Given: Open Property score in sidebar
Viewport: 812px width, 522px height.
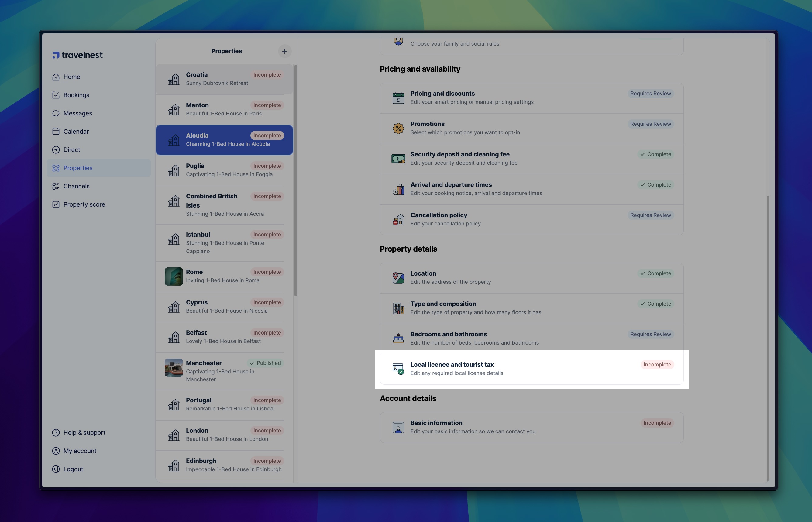Looking at the screenshot, I should click(84, 204).
